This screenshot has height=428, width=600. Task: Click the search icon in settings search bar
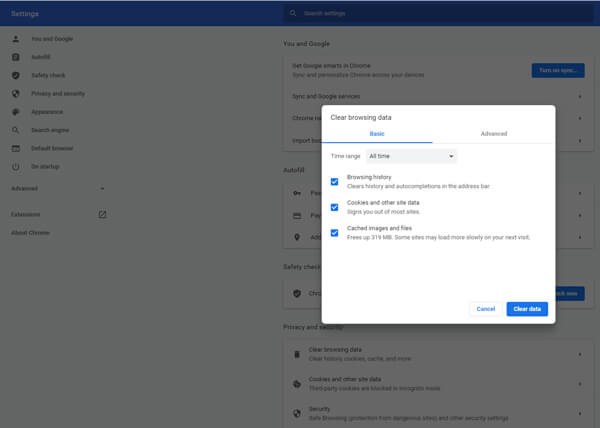pyautogui.click(x=293, y=13)
